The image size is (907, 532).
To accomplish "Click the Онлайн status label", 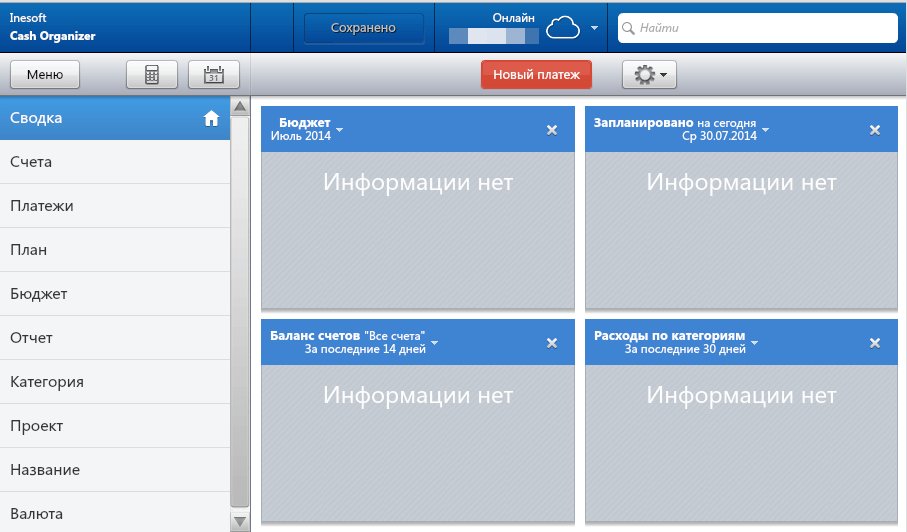I will click(513, 18).
